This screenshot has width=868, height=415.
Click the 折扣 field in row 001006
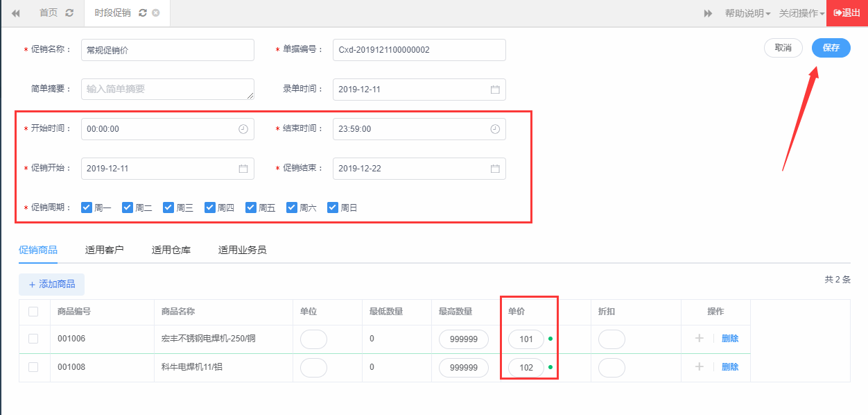(611, 339)
